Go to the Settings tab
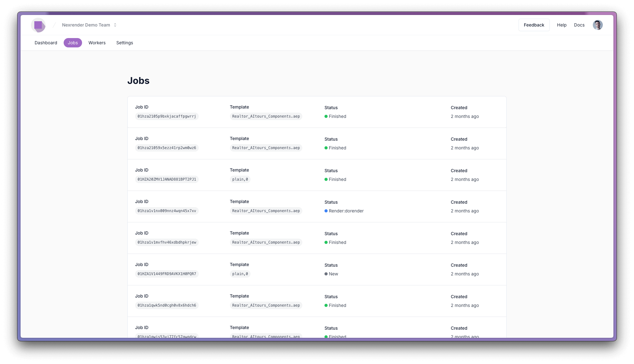634x364 pixels. point(124,43)
